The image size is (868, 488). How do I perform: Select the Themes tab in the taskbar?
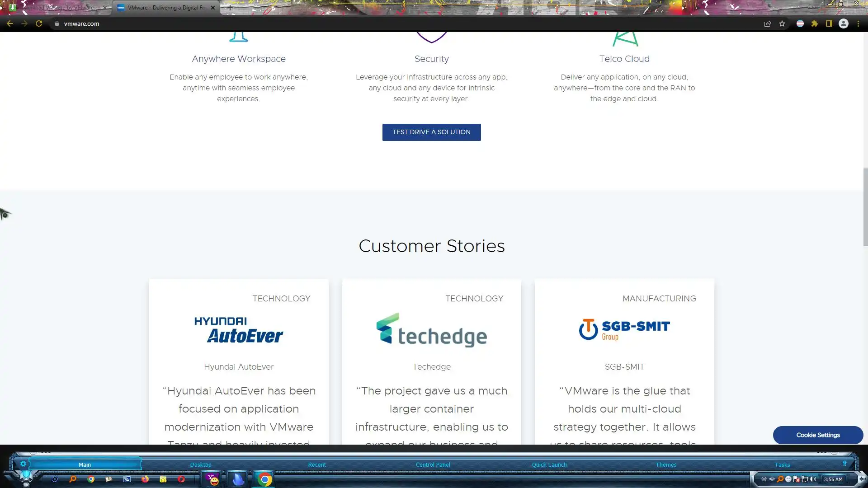click(x=666, y=465)
